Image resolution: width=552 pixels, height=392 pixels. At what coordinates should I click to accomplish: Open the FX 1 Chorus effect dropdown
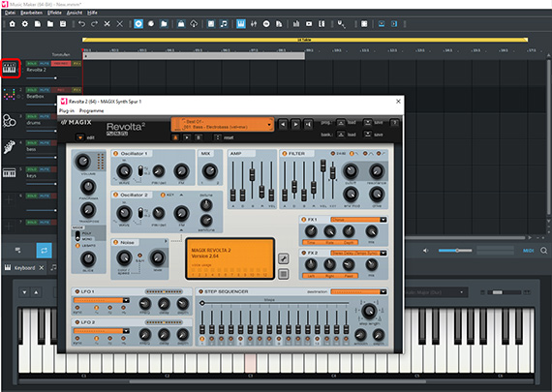click(383, 220)
